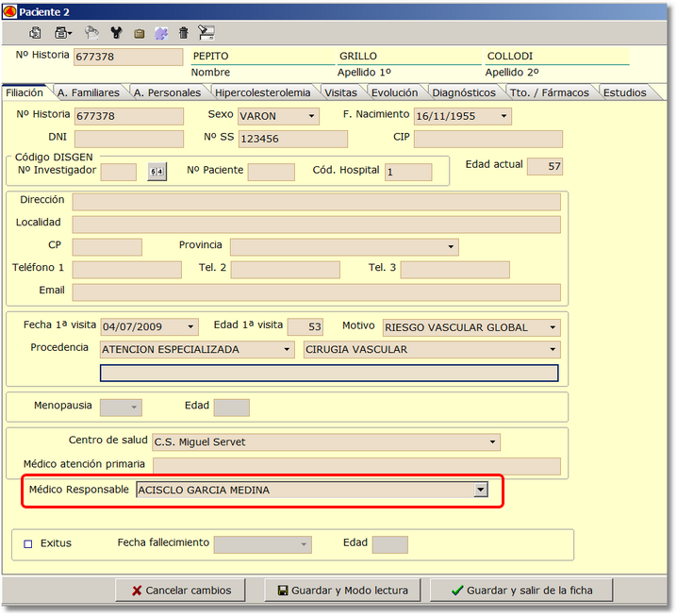
Task: Click the Tel. 2 field
Action: tap(286, 270)
